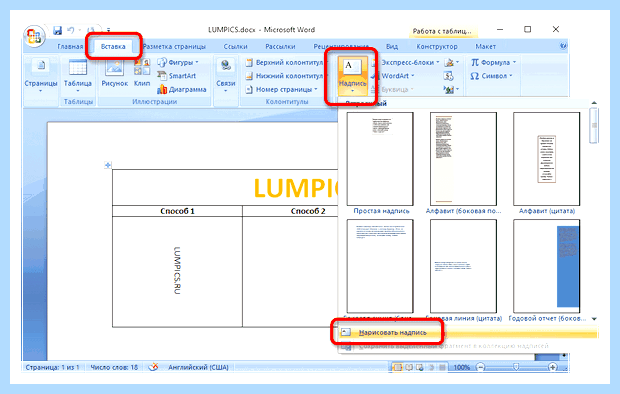This screenshot has height=394, width=620.
Task: Insert date and time icon
Action: [448, 76]
